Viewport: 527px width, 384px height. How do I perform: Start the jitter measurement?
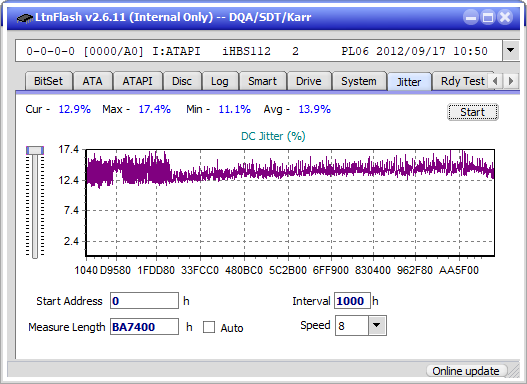pyautogui.click(x=473, y=112)
